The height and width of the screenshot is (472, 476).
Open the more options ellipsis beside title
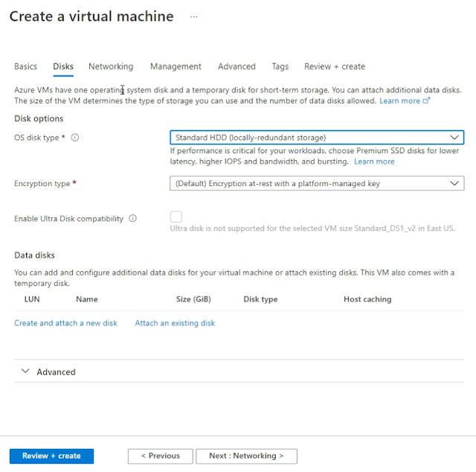coord(193,17)
